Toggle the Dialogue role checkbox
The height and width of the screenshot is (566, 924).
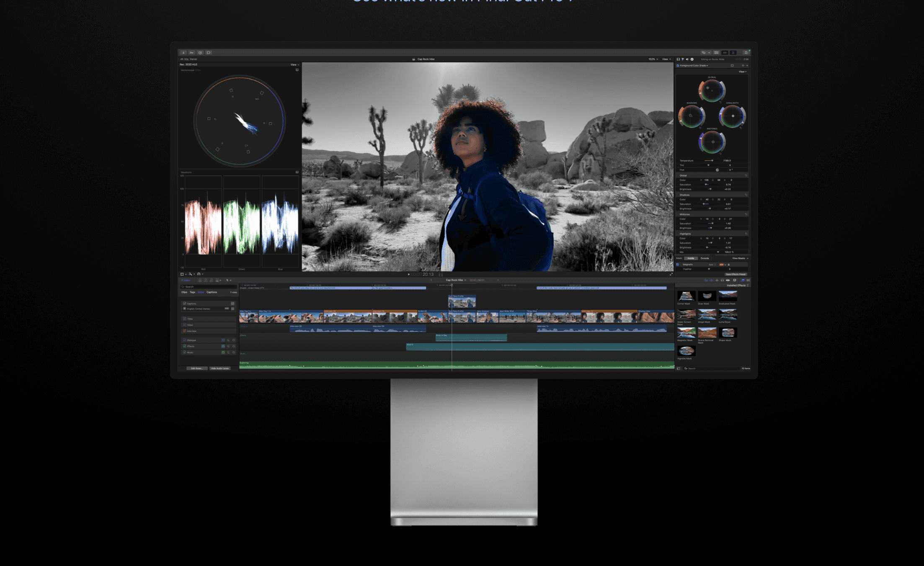185,340
